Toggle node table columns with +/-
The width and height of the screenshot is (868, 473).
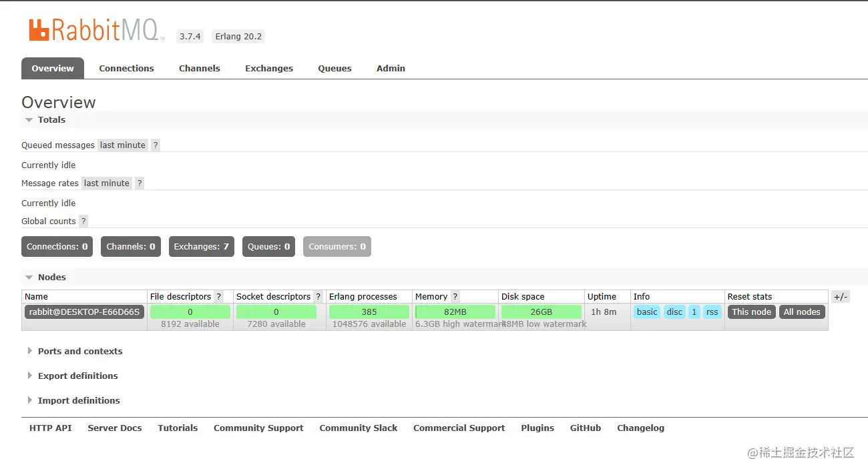tap(841, 297)
